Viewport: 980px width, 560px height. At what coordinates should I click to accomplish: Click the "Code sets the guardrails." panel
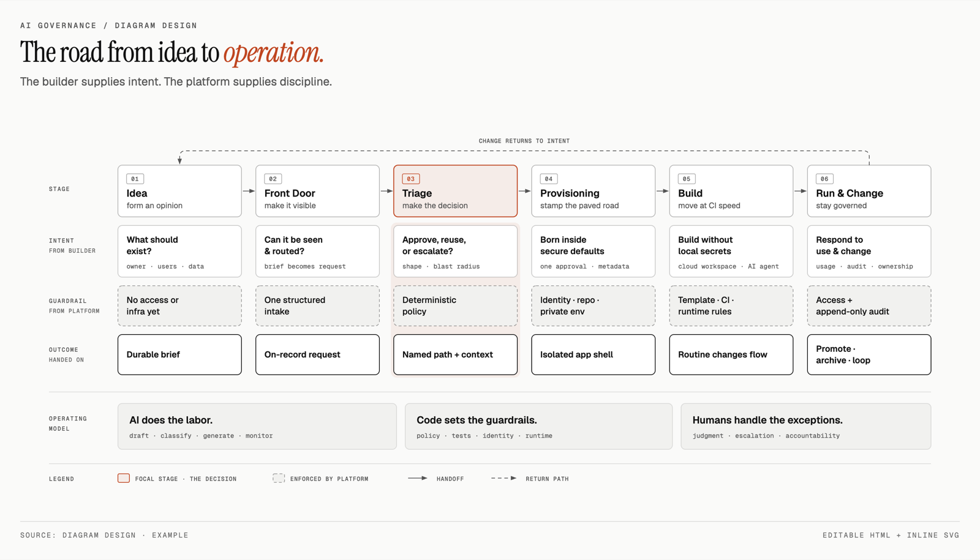point(538,427)
